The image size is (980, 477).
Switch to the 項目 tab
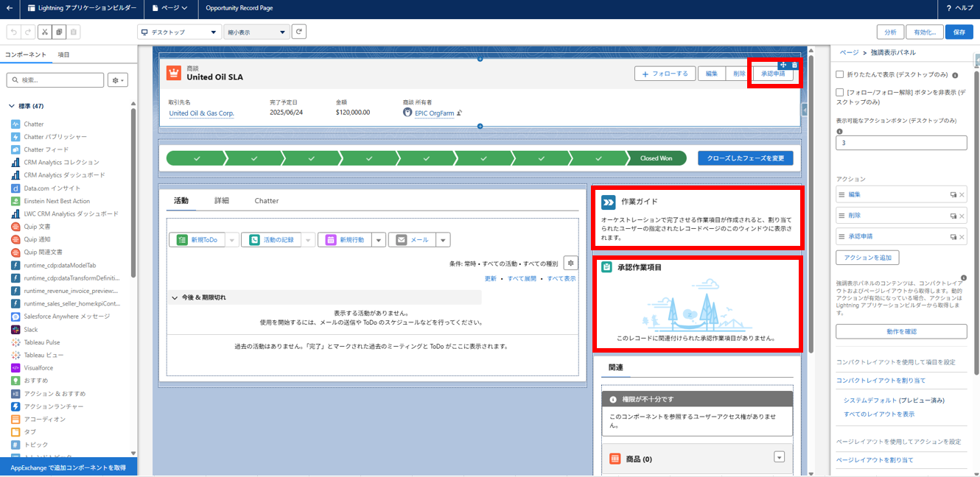click(x=64, y=54)
